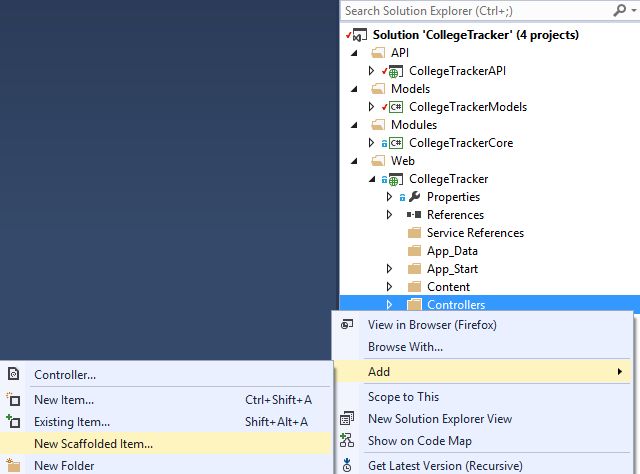640x474 pixels.
Task: Click the View in Browser icon
Action: coord(347,325)
